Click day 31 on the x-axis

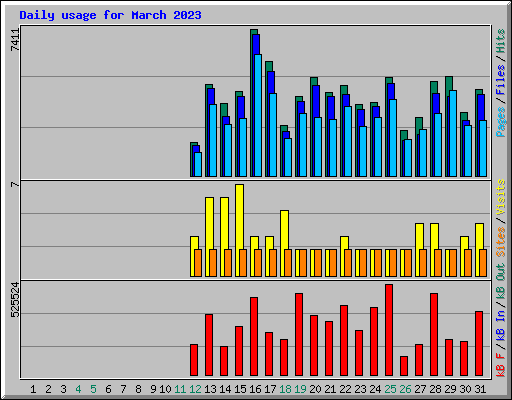(x=480, y=389)
